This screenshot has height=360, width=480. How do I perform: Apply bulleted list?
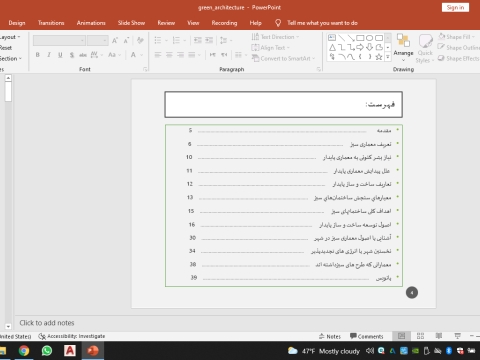[158, 41]
